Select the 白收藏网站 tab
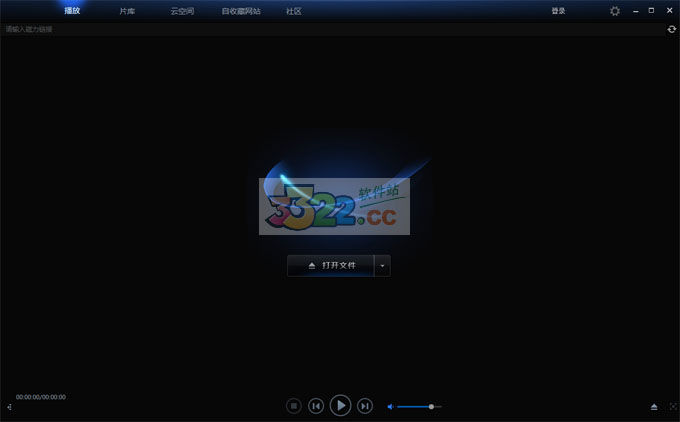This screenshot has width=680, height=422. [x=241, y=11]
